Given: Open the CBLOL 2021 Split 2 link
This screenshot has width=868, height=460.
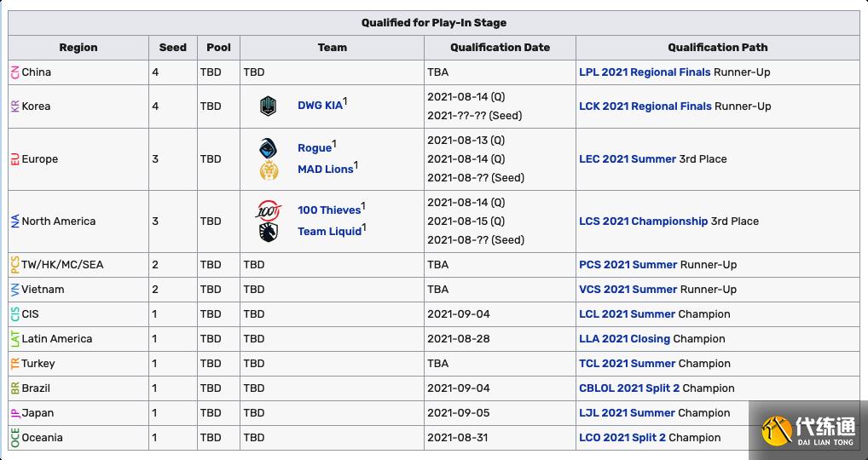Looking at the screenshot, I should point(628,388).
